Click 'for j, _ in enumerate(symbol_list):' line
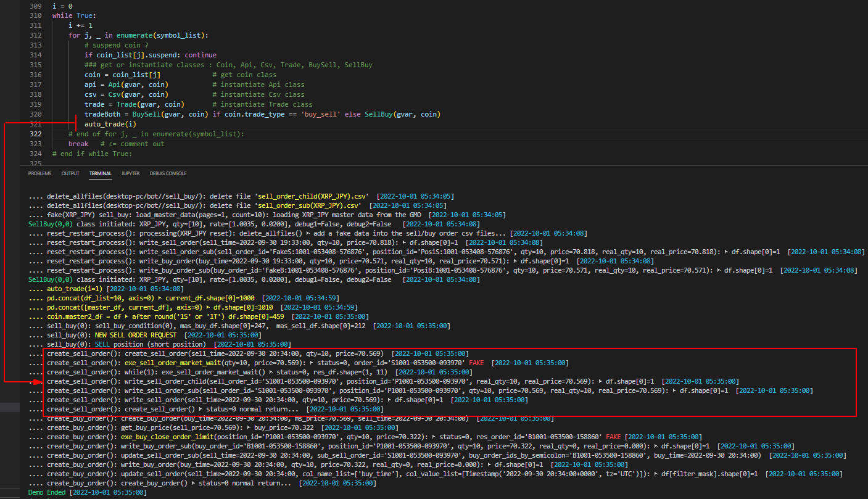The width and height of the screenshot is (868, 499). click(x=138, y=35)
